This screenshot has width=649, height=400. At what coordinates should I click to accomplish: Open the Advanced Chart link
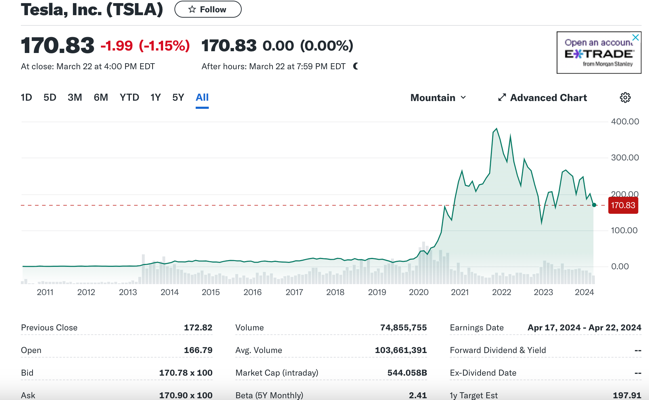tap(542, 98)
